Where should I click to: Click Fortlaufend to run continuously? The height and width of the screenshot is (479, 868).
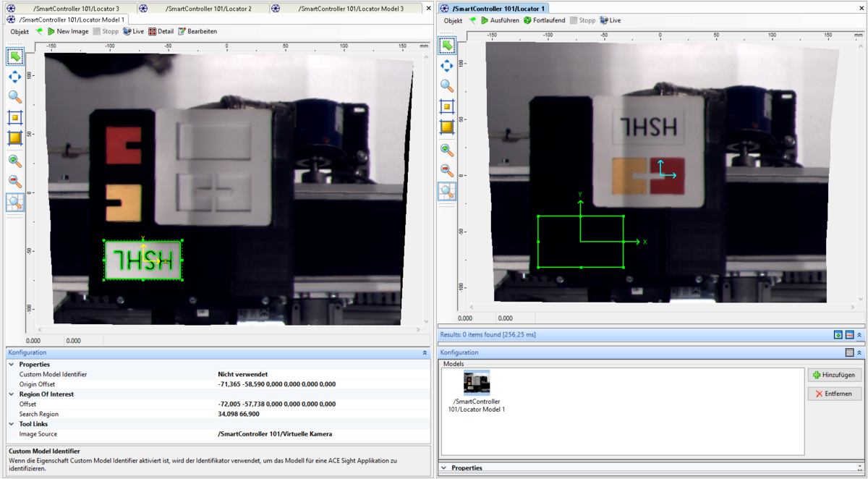543,21
